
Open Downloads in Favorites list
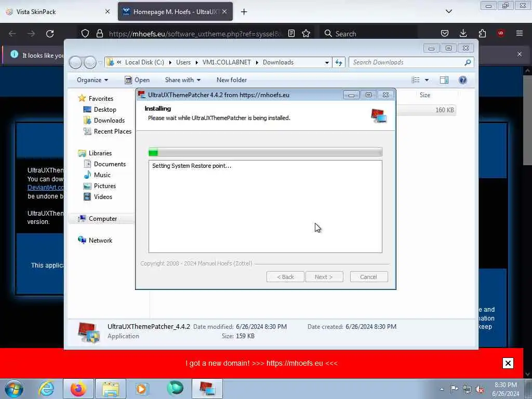click(104, 121)
